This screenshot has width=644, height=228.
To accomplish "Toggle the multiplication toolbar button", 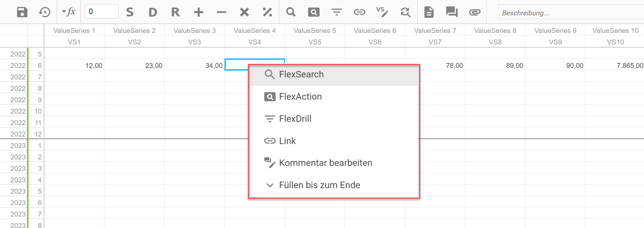I will [x=244, y=12].
